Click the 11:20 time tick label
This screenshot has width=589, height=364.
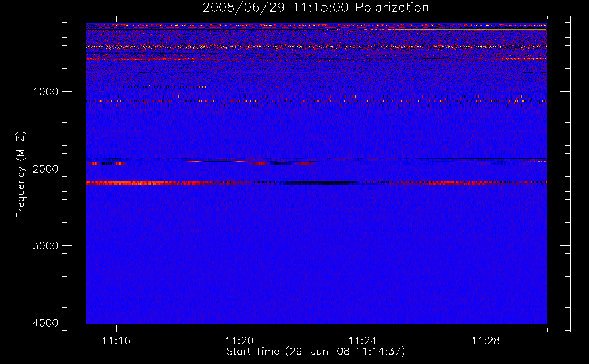point(240,341)
